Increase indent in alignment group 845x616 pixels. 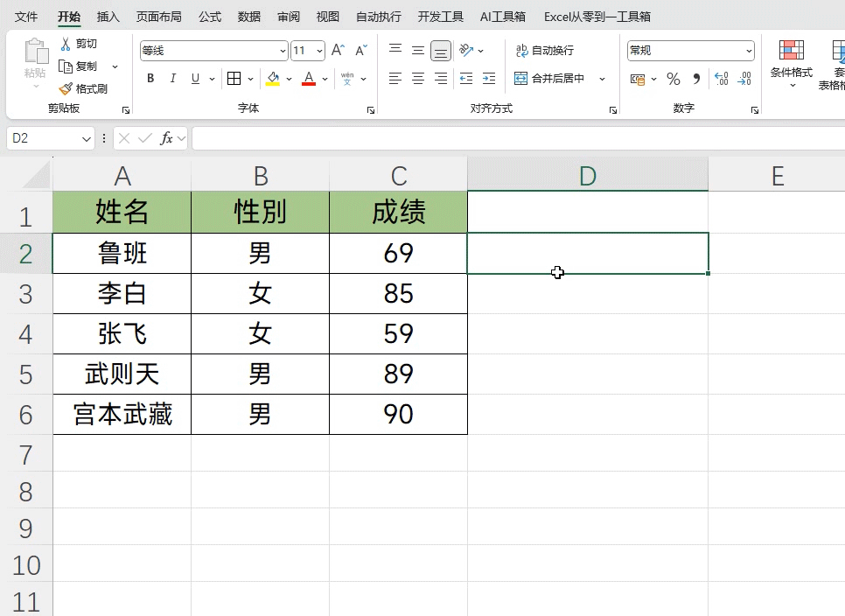point(489,79)
